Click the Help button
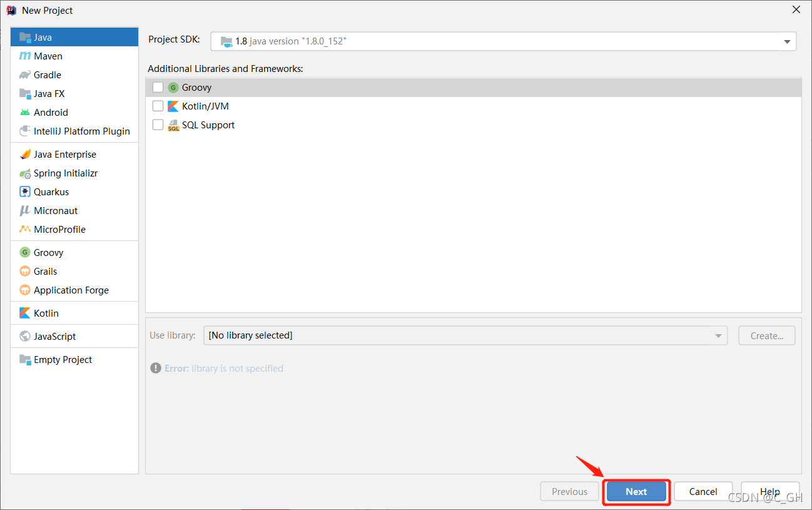The image size is (812, 510). 770,491
